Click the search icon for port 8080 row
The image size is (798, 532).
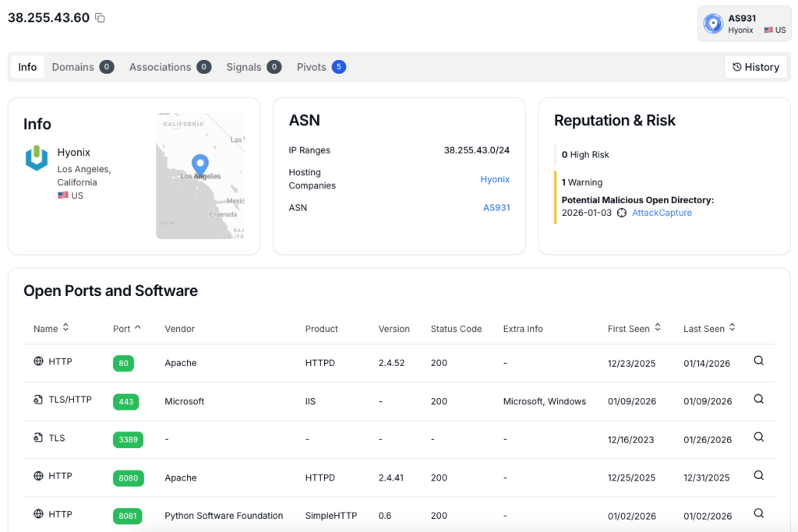click(758, 476)
